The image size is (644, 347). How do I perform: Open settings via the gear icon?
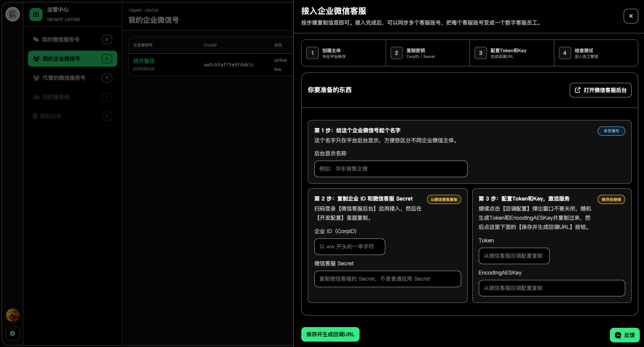tap(13, 334)
